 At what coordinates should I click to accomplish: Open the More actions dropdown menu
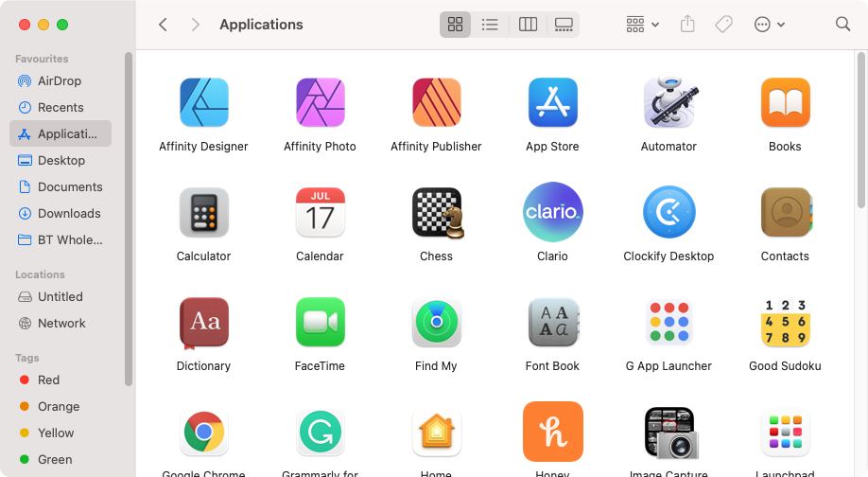[x=770, y=25]
